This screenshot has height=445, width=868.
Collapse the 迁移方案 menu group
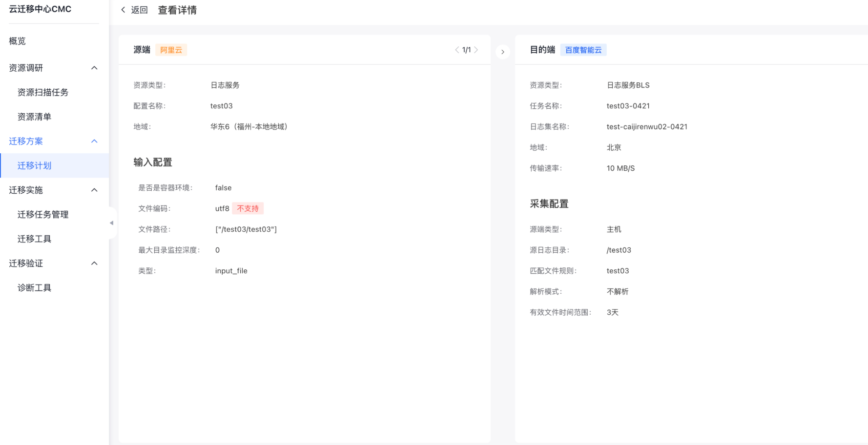coord(95,141)
